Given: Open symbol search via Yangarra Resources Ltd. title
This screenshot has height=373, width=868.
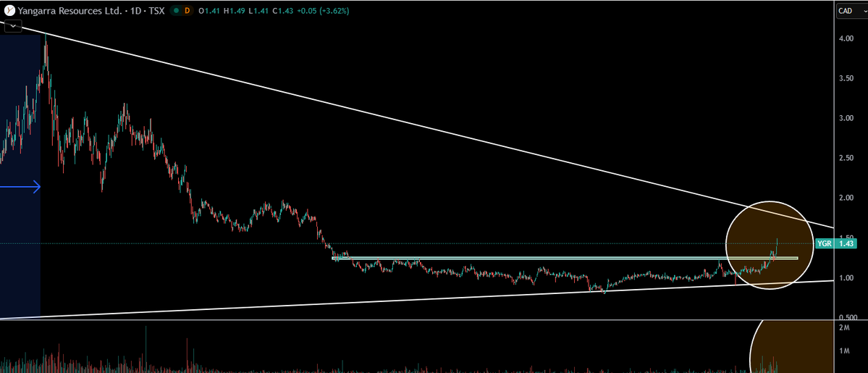Looking at the screenshot, I should click(69, 11).
